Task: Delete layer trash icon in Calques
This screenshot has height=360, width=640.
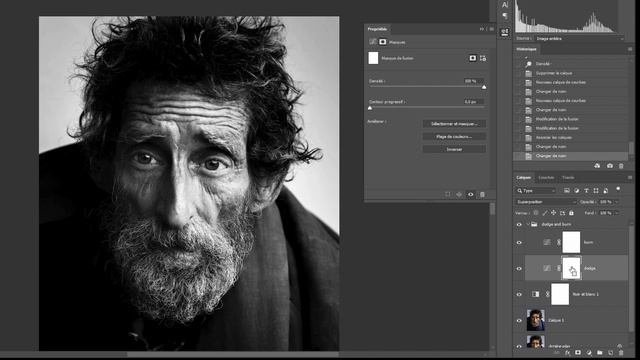Action: 621,353
